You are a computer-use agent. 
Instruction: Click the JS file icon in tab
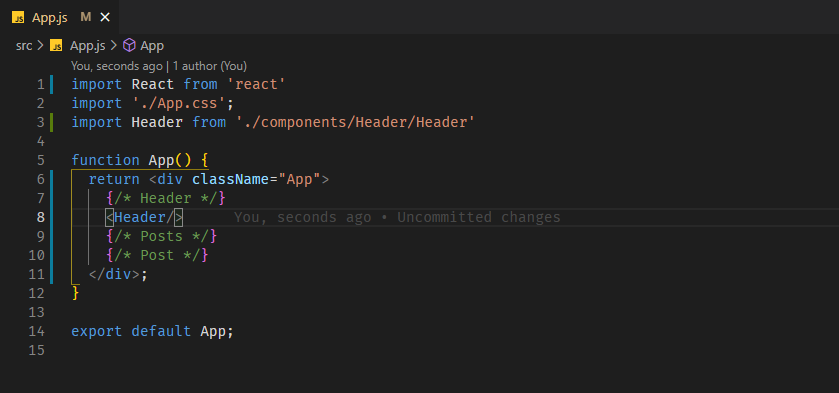tap(18, 18)
